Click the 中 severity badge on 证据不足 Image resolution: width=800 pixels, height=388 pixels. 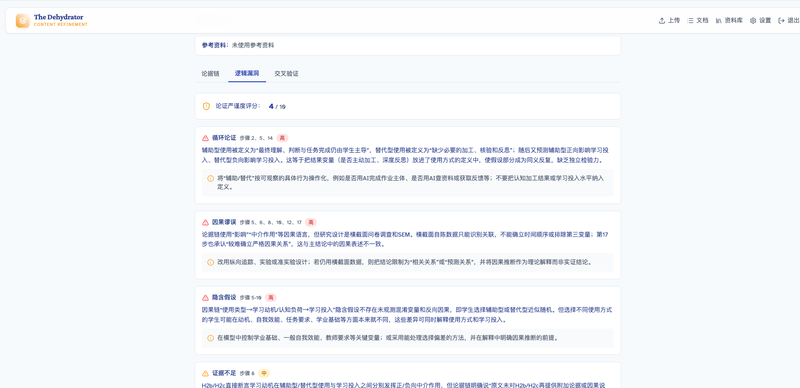264,373
